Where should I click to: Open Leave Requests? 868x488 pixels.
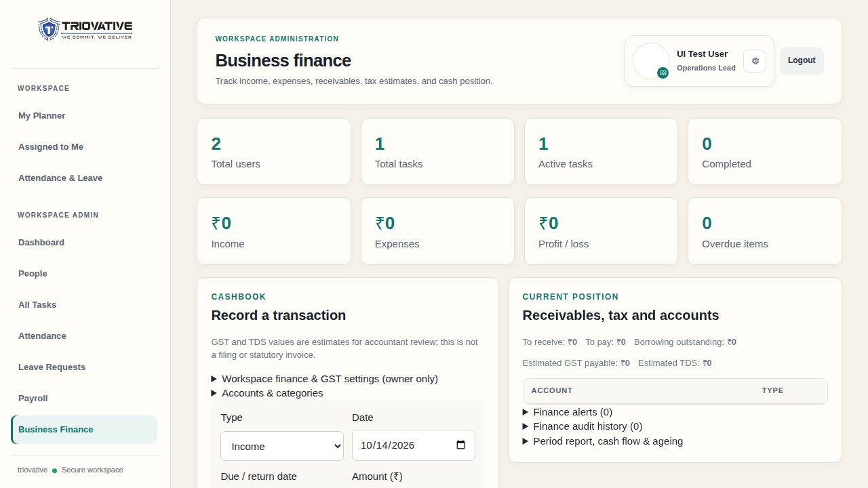click(x=84, y=367)
